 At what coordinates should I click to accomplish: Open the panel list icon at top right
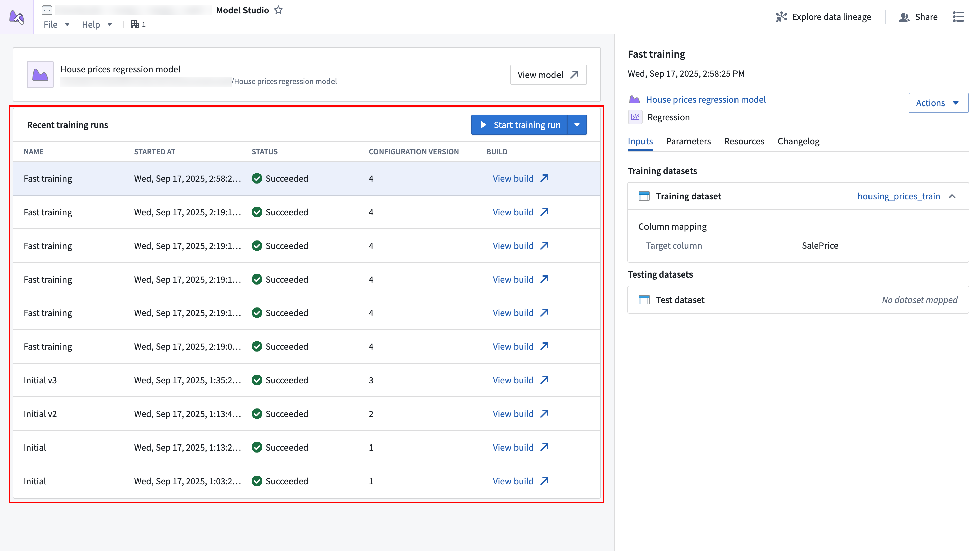pos(958,17)
